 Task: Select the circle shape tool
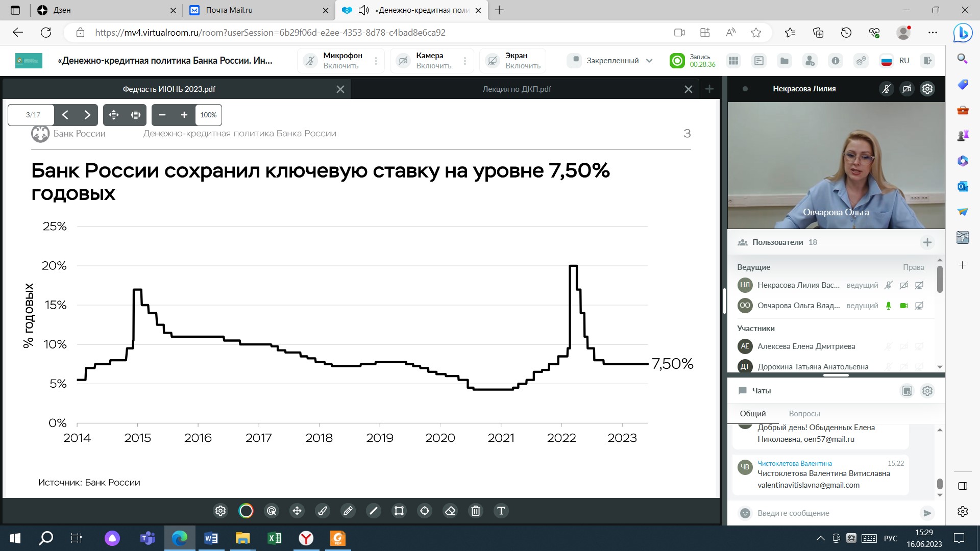[425, 511]
